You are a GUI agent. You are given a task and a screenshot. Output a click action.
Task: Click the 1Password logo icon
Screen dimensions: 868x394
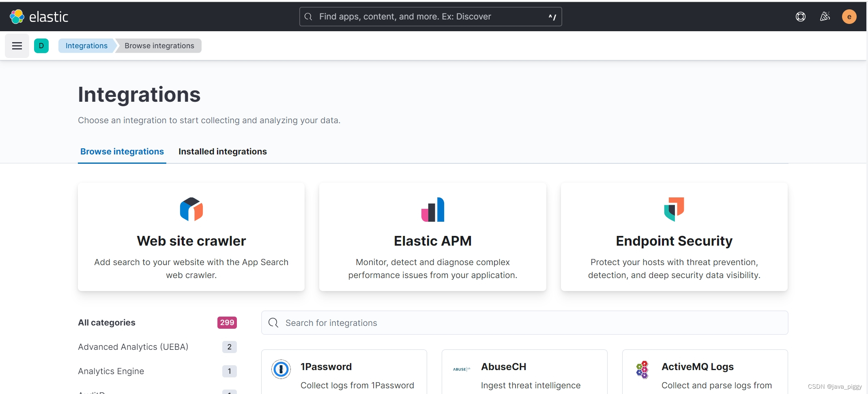tap(281, 369)
